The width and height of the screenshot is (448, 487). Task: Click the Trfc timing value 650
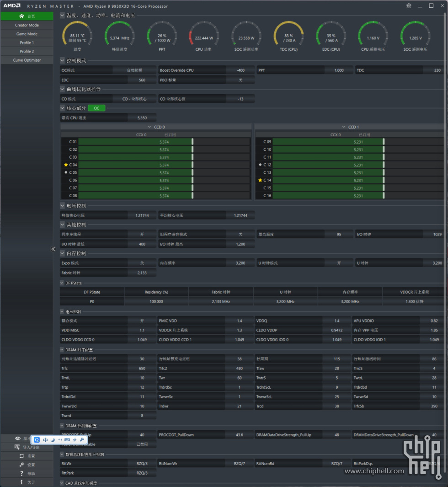click(x=142, y=369)
